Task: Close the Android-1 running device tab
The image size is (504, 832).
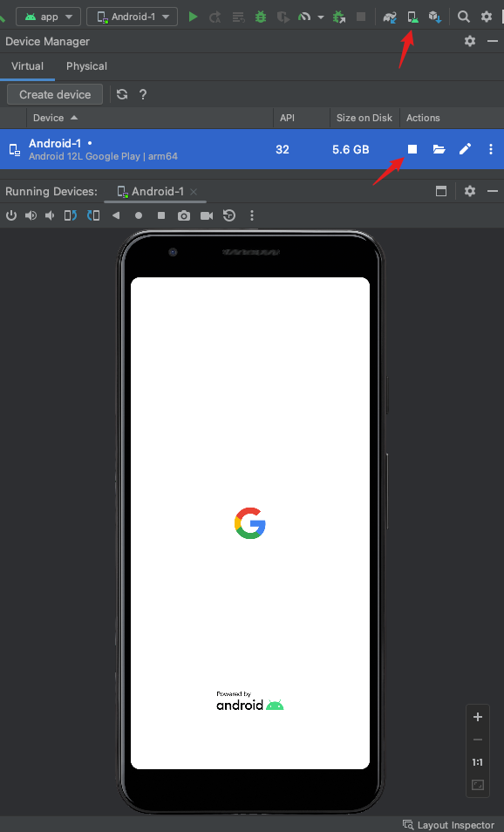Action: click(194, 192)
